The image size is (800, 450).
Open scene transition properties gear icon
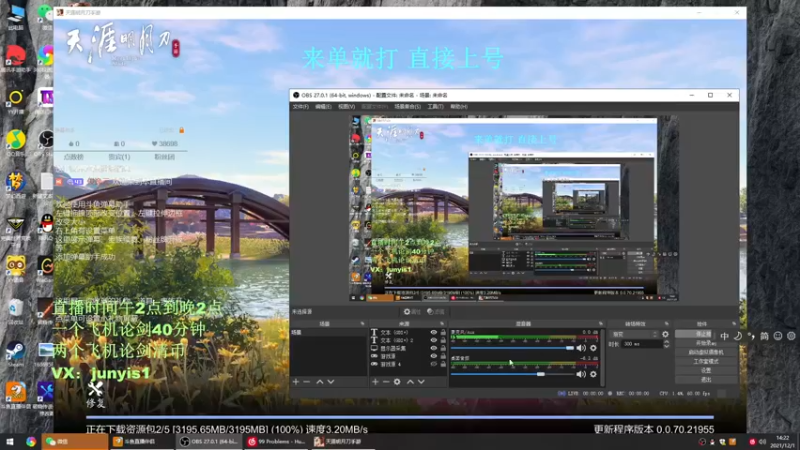(665, 334)
